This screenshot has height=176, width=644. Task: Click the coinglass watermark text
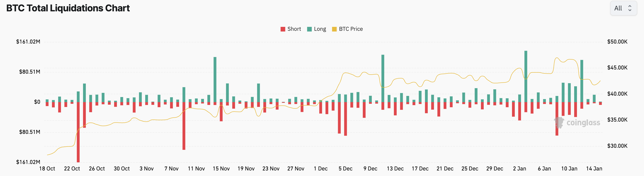[x=583, y=123]
